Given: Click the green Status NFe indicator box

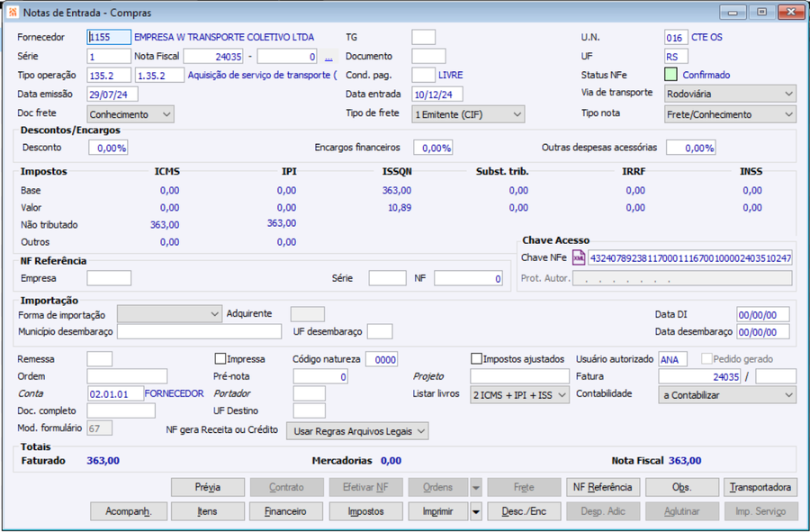Looking at the screenshot, I should [x=670, y=75].
